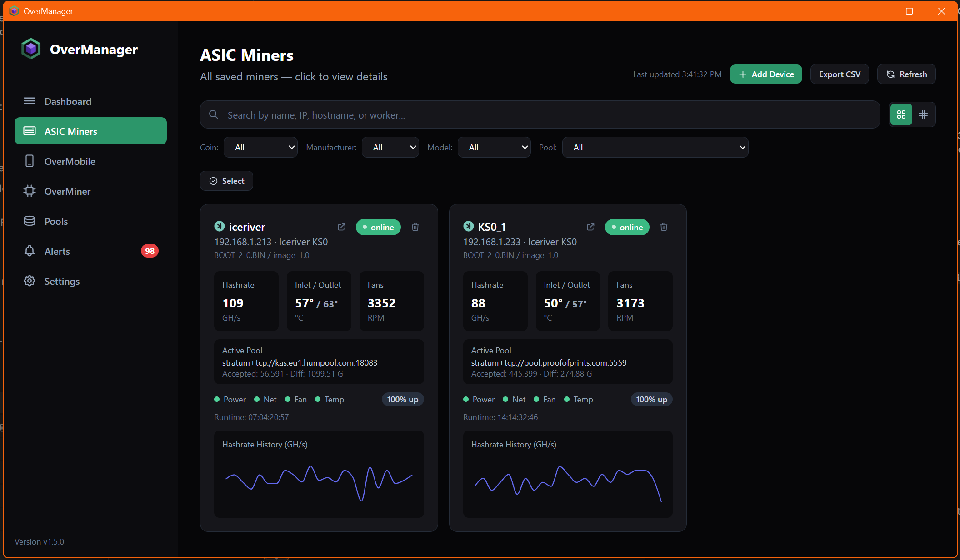Click KS0_1 Temp status indicator

pyautogui.click(x=579, y=399)
